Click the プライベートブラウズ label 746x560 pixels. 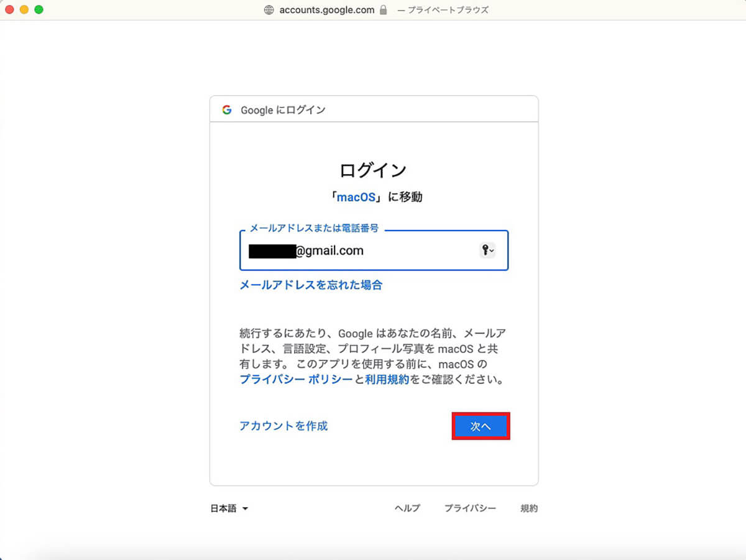tap(448, 10)
